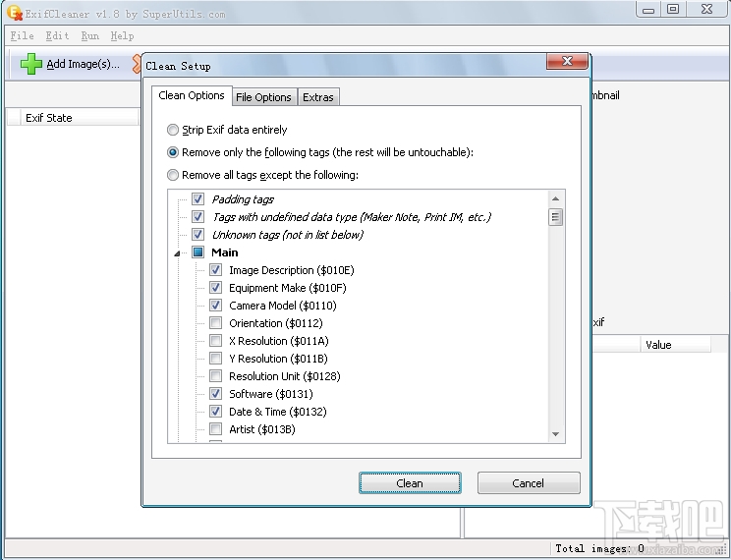Screen dimensions: 731x560
Task: Click the green plus Add Images icon
Action: coord(31,64)
